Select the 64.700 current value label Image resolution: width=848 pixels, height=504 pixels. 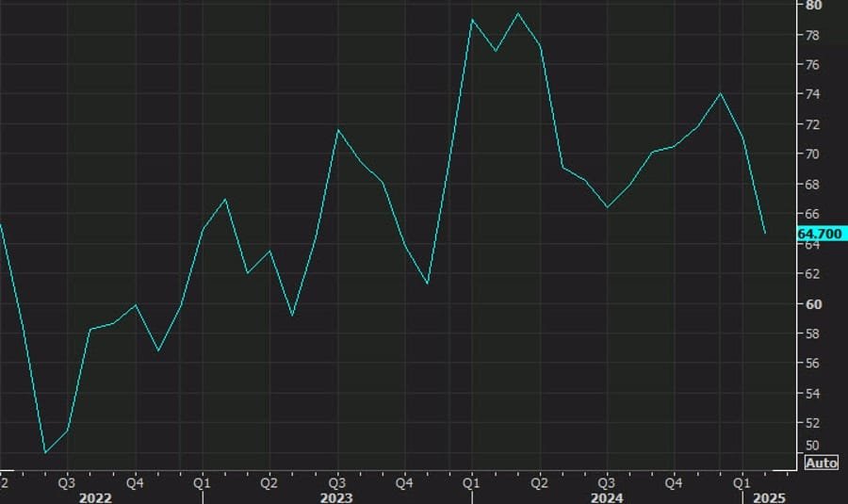pos(821,234)
